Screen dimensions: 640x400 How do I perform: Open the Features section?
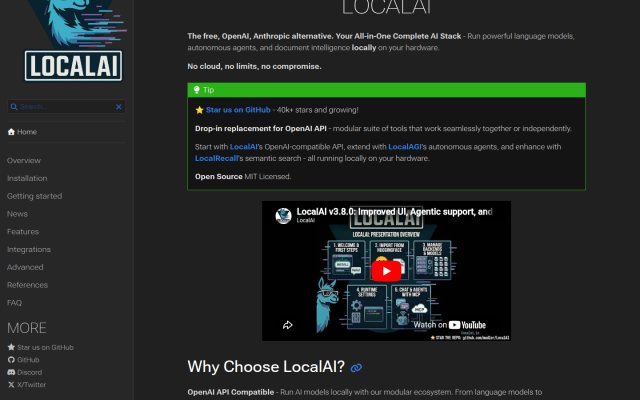[23, 231]
